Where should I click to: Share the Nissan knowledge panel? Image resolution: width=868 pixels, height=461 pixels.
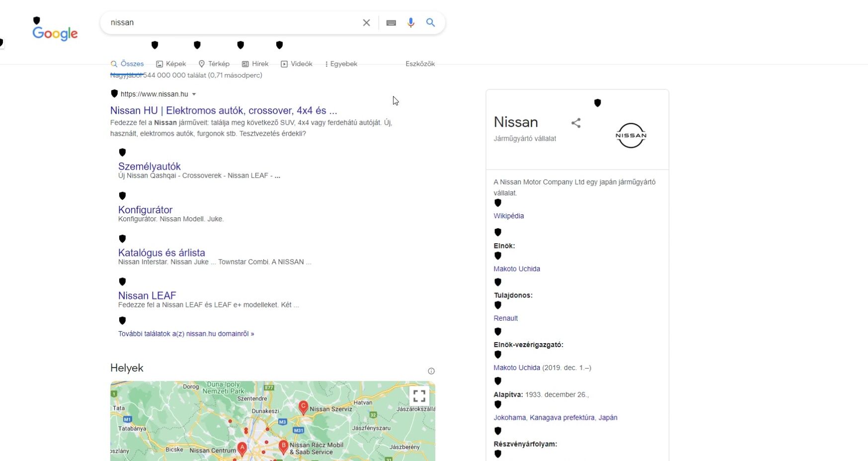click(576, 123)
